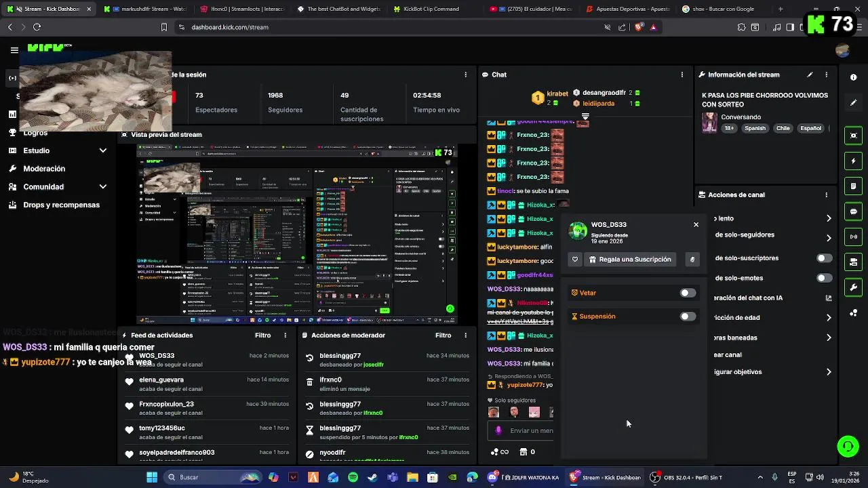Switch to the Apuestas Deportivas browser tab
The width and height of the screenshot is (868, 488).
point(627,9)
